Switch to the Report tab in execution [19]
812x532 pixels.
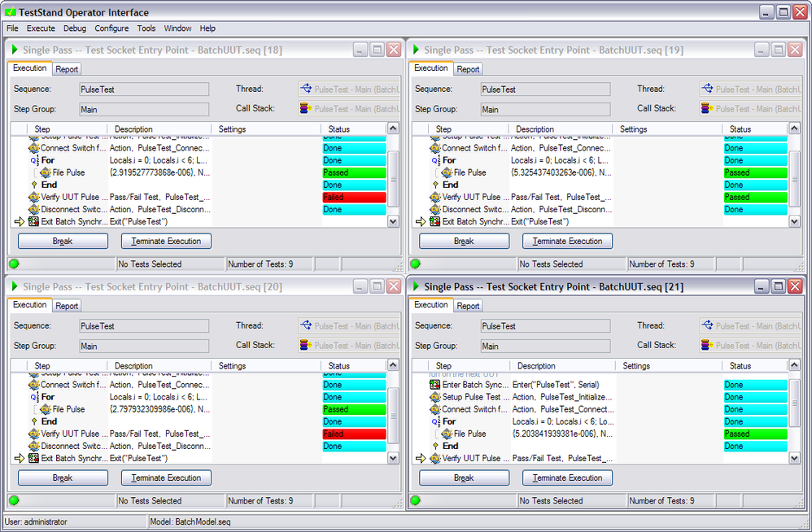pyautogui.click(x=468, y=69)
